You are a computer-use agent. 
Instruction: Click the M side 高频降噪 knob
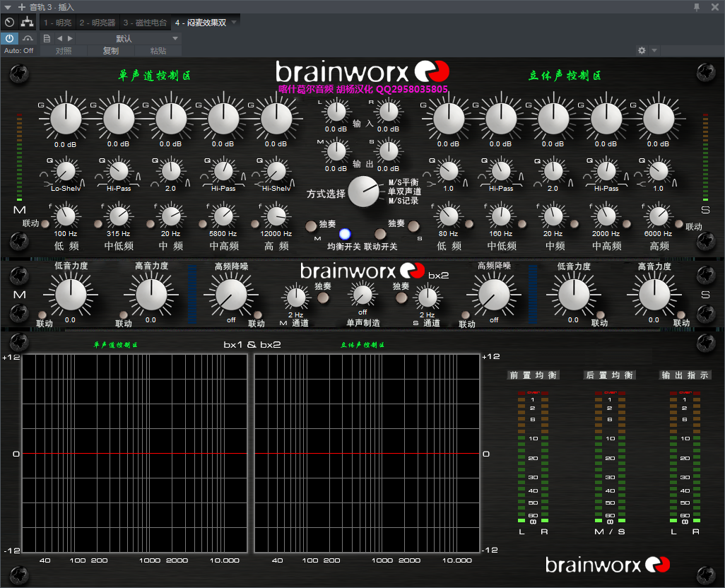(x=231, y=295)
